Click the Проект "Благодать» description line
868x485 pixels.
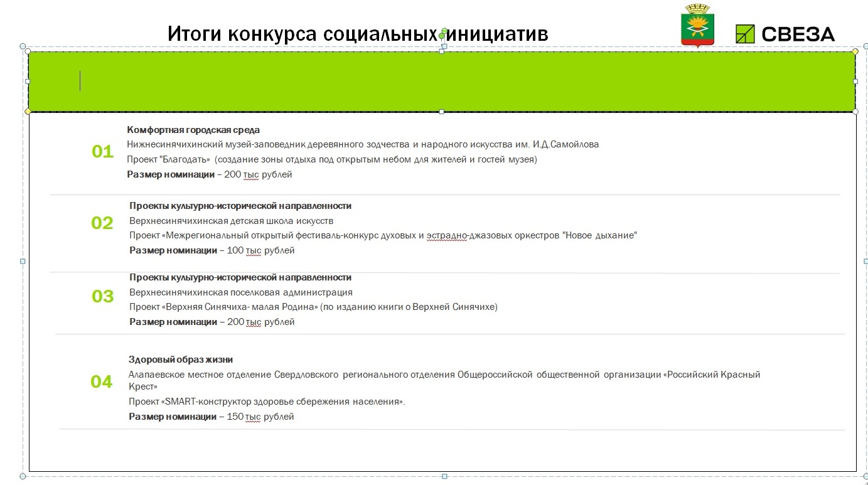[x=332, y=159]
